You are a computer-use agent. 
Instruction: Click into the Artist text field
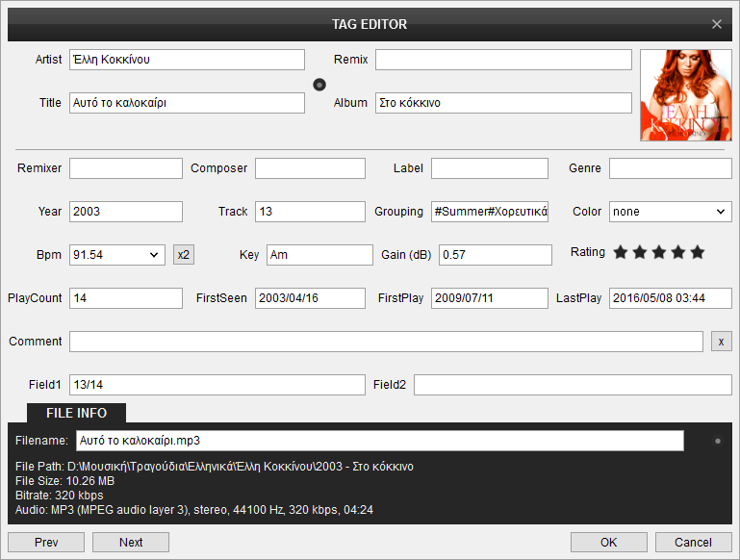(x=187, y=60)
